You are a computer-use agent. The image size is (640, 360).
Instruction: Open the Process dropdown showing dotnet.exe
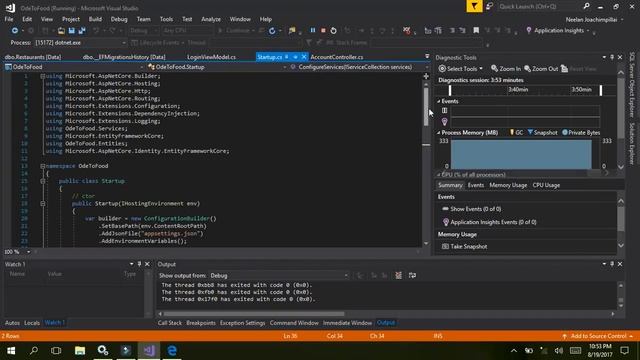pos(80,42)
